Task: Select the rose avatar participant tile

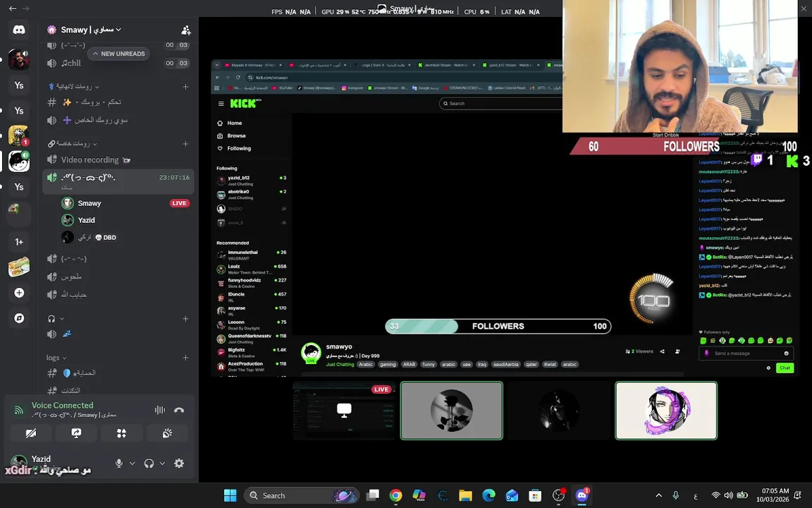Action: pos(452,411)
